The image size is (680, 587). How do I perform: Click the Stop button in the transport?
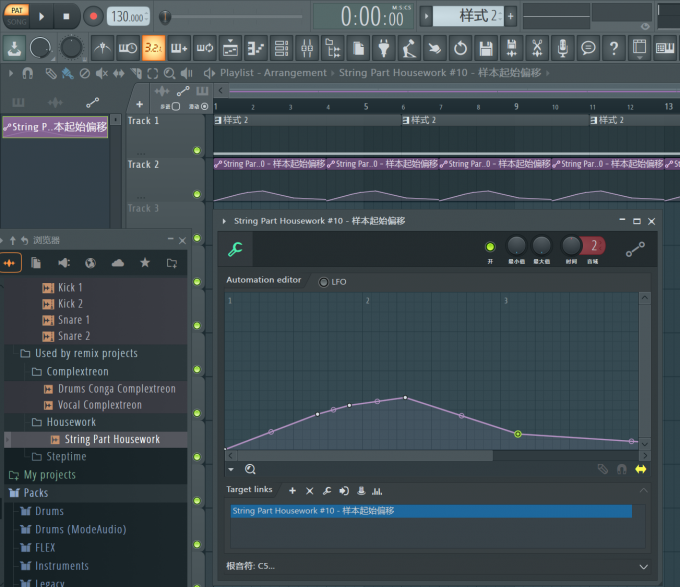click(66, 16)
